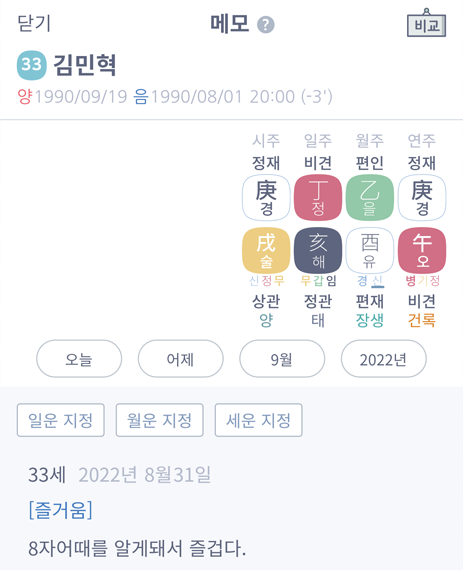Close the memo with 닫기
Image resolution: width=463 pixels, height=570 pixels.
pos(34,24)
